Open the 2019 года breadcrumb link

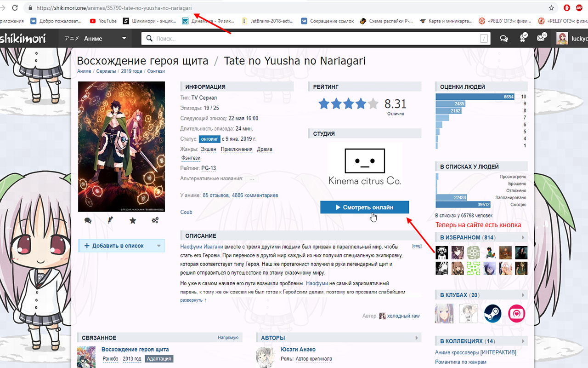pyautogui.click(x=131, y=71)
